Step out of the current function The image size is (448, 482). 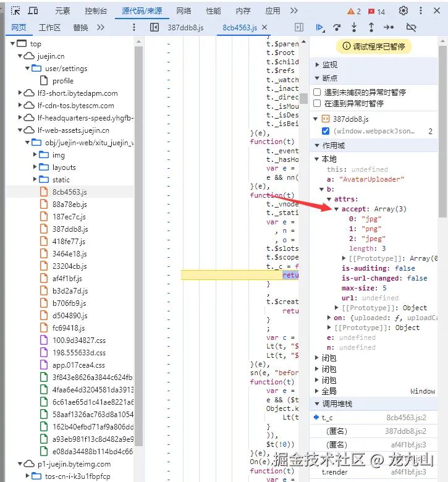pos(371,27)
